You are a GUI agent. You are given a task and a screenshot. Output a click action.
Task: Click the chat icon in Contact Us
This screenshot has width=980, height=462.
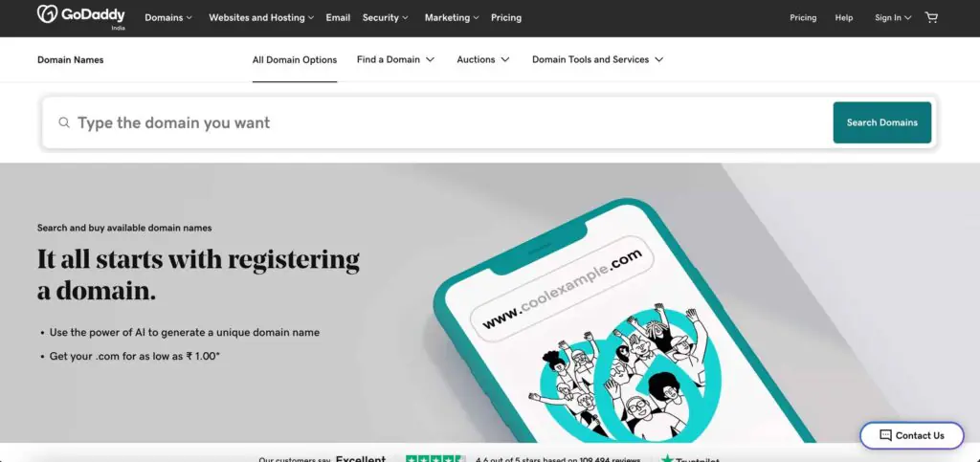pyautogui.click(x=885, y=436)
